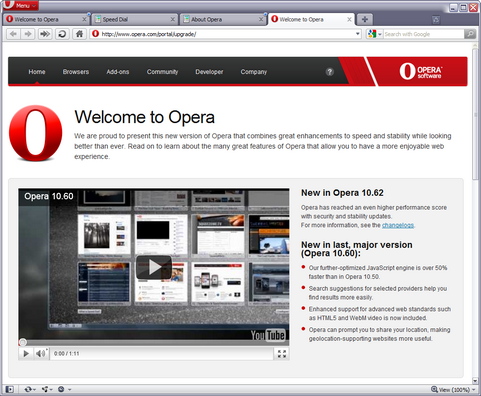Click the 'New in last, major version' heading

click(357, 249)
